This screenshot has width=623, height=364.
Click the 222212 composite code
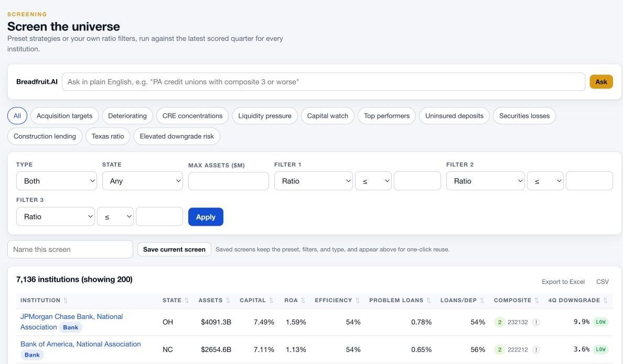point(518,350)
